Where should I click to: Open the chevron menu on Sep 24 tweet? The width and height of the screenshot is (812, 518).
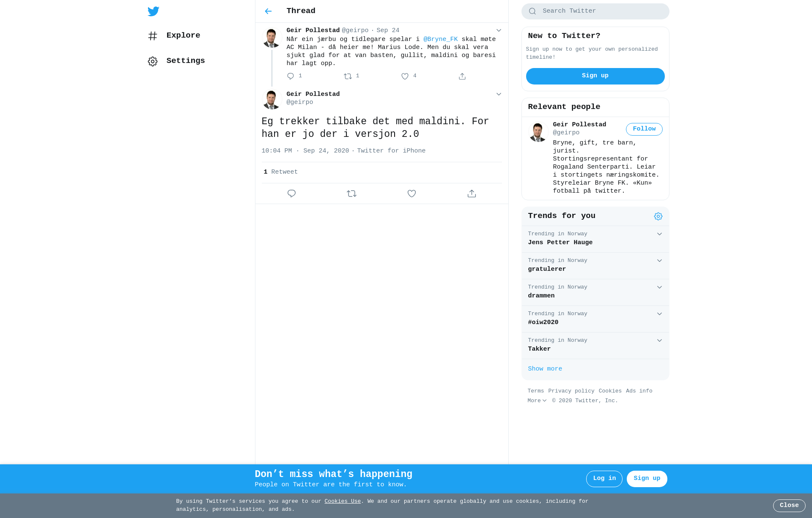[499, 30]
